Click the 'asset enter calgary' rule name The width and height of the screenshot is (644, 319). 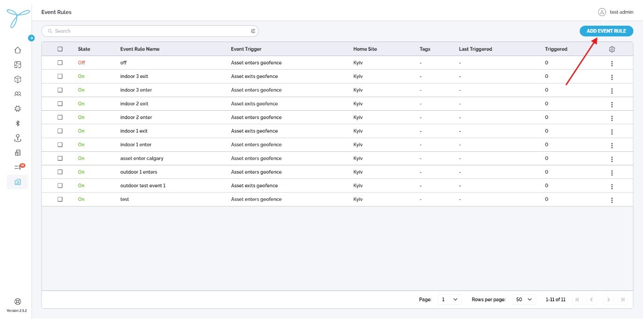click(x=142, y=158)
